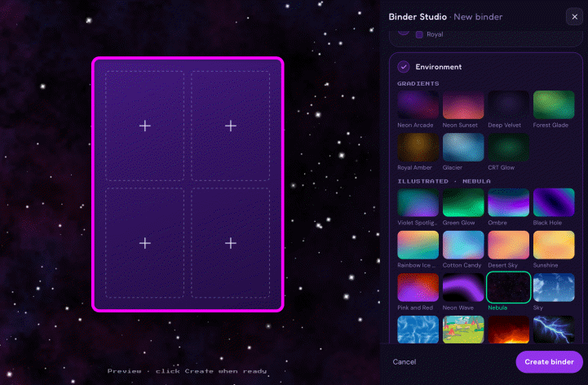Apply the Sunshine environment
The image size is (588, 385).
coord(554,245)
